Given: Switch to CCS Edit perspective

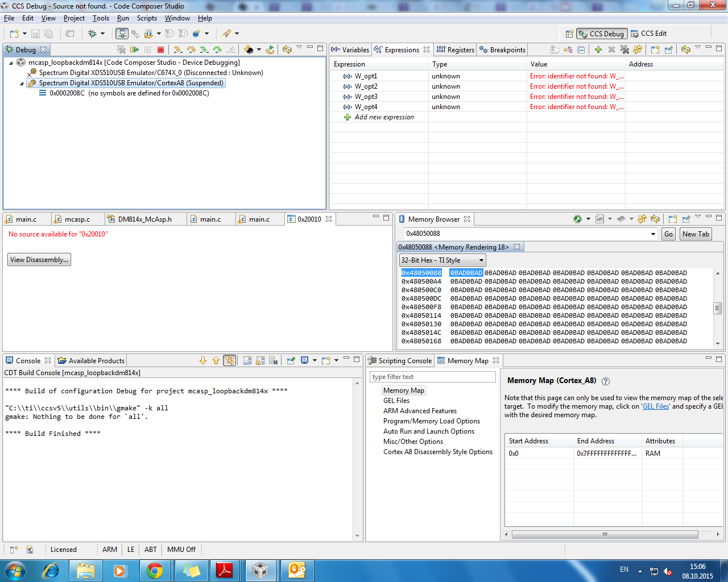Looking at the screenshot, I should pyautogui.click(x=648, y=34).
